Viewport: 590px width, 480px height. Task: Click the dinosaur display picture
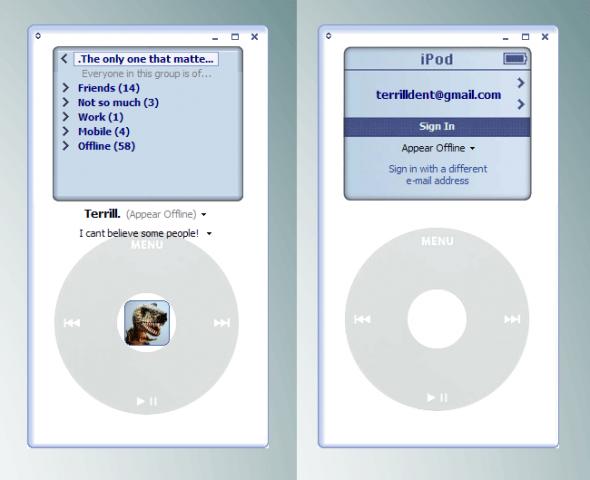click(x=147, y=323)
